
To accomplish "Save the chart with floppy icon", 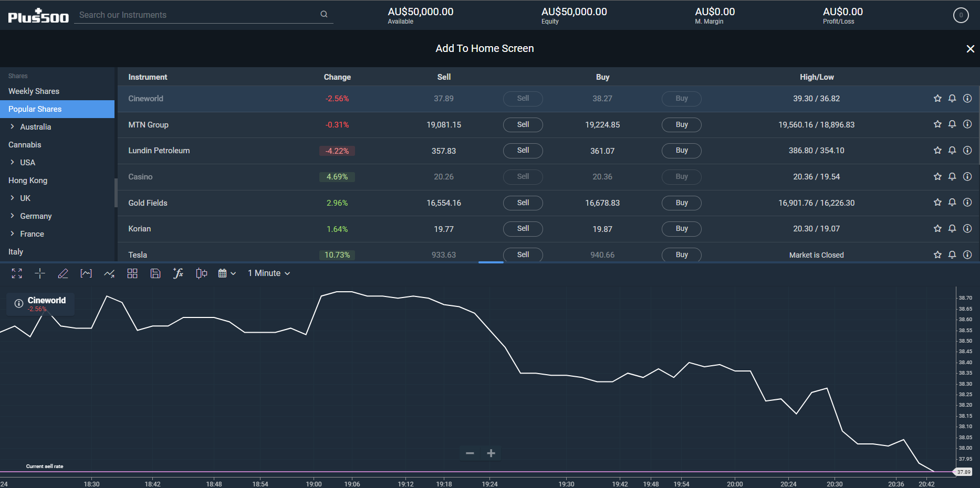I will point(155,273).
